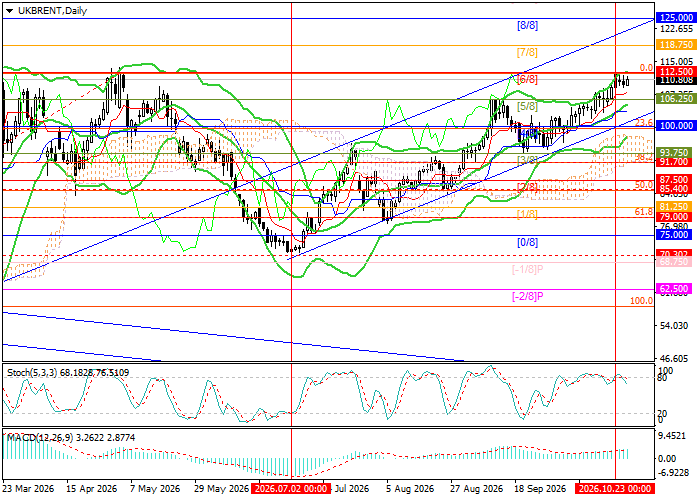Screen dimensions: 700x500
Task: Select the 75.000 blue price label
Action: 676,234
